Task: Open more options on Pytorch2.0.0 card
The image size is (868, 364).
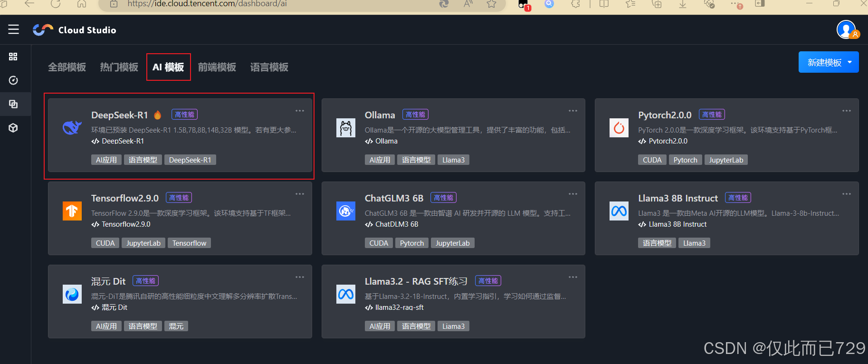Action: [847, 111]
